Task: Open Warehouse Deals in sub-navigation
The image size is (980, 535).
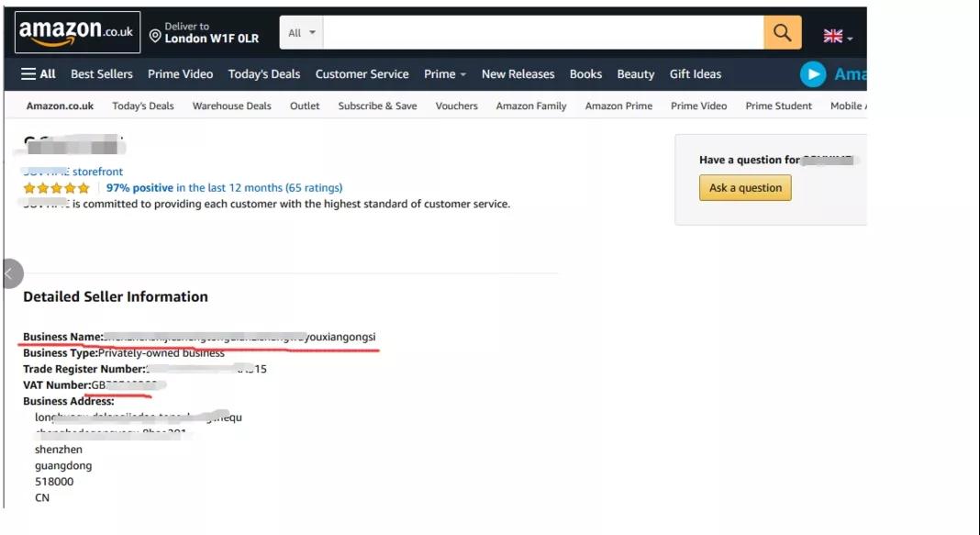Action: coord(231,106)
